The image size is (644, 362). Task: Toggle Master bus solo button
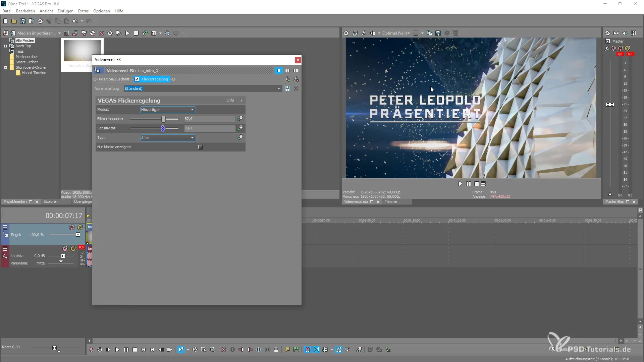pos(627,48)
